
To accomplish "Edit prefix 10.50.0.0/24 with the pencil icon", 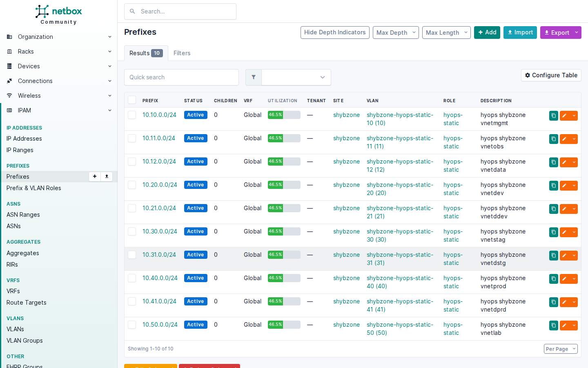I will (x=564, y=325).
